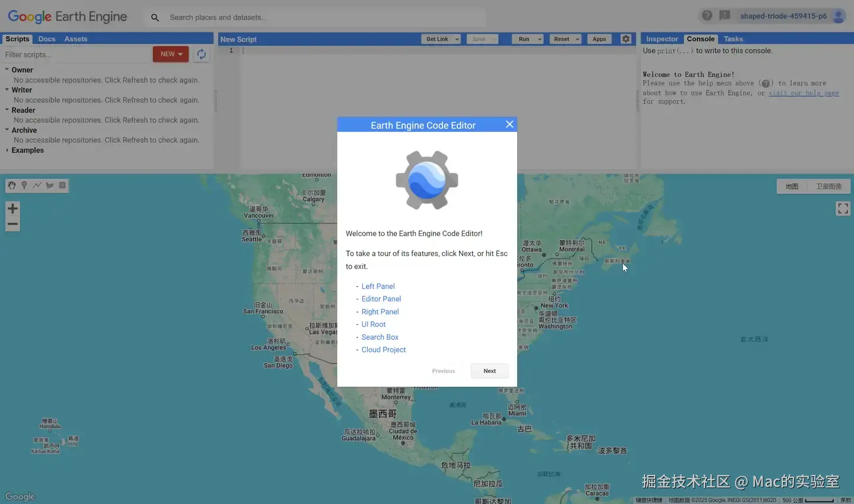Click the Reset button
This screenshot has width=854, height=504.
561,39
